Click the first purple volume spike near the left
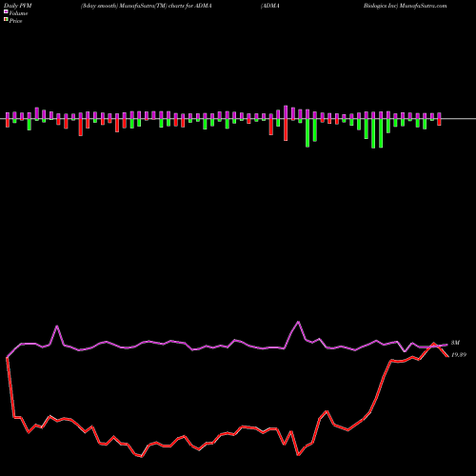Screen dimensions: 476x476 point(57,327)
